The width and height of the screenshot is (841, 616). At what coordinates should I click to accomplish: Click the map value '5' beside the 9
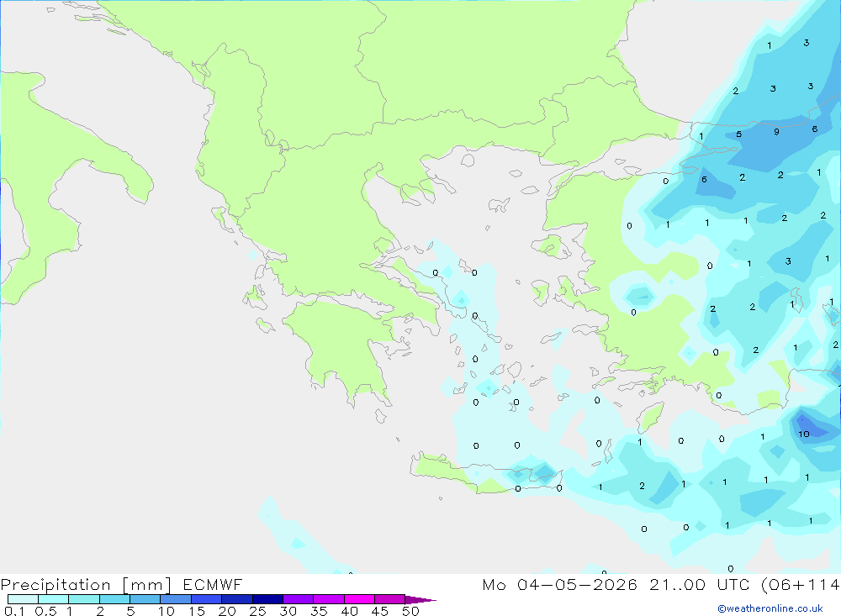[x=739, y=134]
